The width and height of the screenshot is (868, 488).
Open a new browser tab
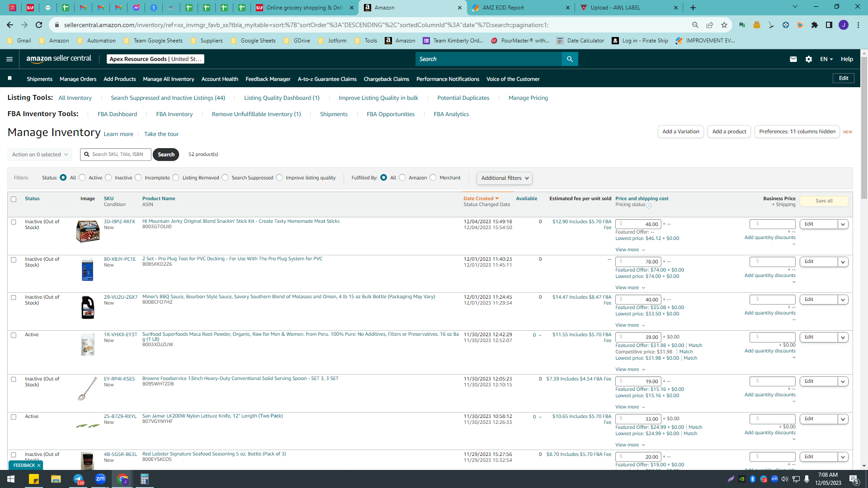click(x=693, y=8)
